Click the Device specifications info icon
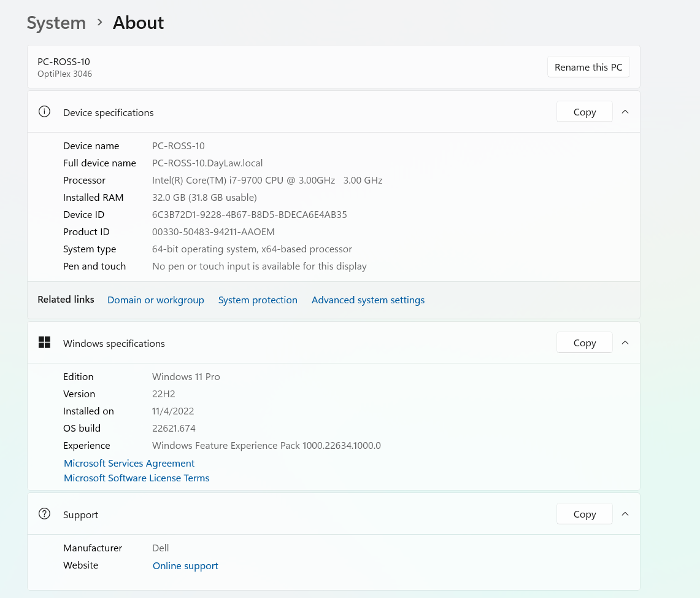The height and width of the screenshot is (598, 700). pyautogui.click(x=44, y=112)
